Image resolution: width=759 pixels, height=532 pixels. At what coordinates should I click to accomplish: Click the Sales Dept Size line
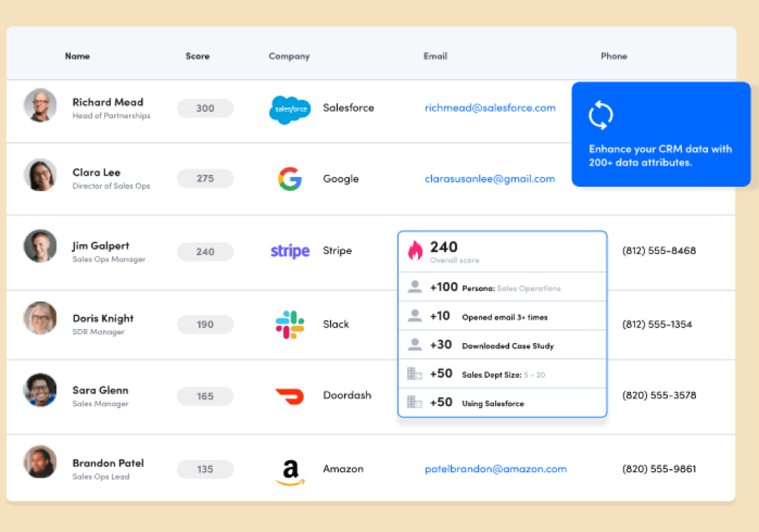point(502,373)
